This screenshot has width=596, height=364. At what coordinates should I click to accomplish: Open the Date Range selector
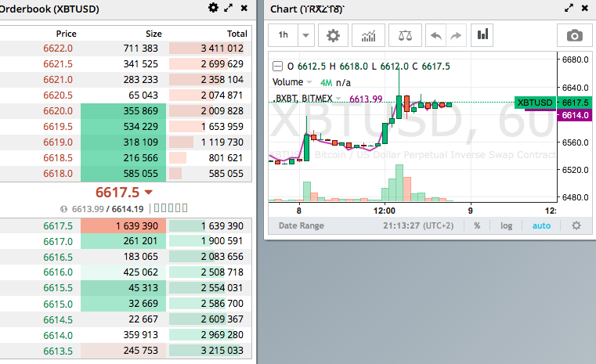pos(301,225)
